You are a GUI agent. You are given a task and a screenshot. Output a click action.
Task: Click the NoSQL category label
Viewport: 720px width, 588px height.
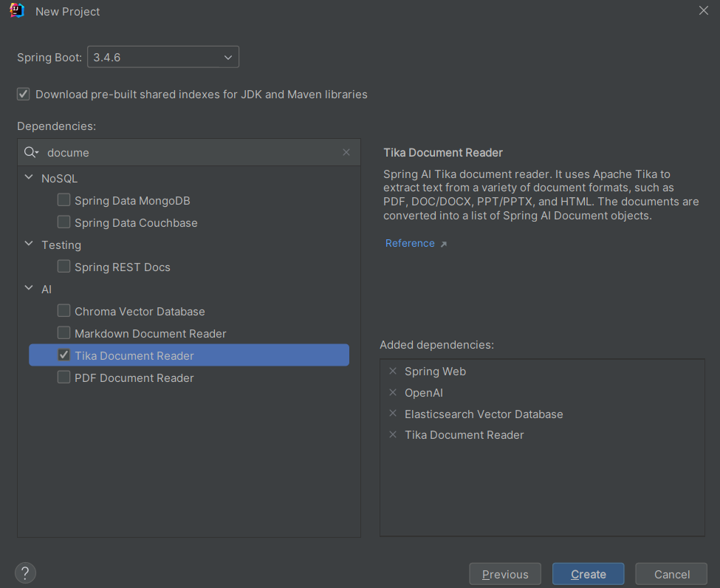click(x=59, y=178)
